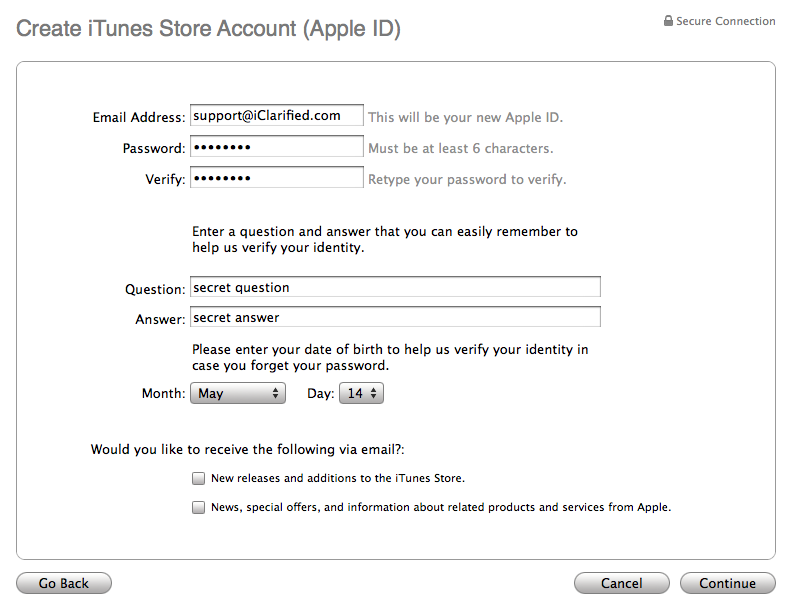Focus the Verify password field
Screen dimensions: 794x607
pos(277,178)
